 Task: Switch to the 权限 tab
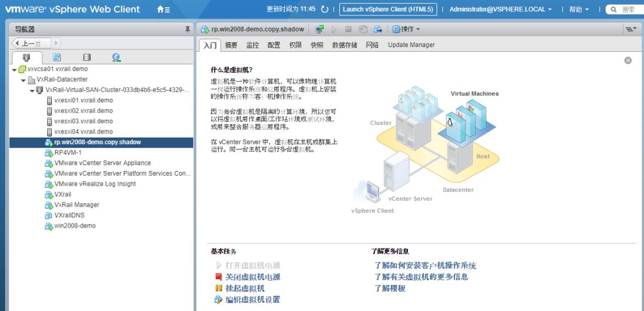click(x=295, y=45)
